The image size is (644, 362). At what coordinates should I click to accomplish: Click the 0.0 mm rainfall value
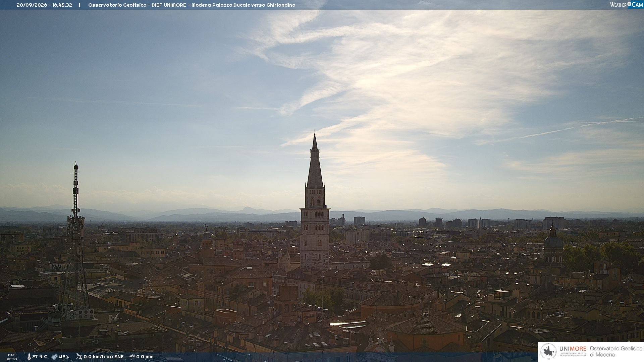(145, 357)
